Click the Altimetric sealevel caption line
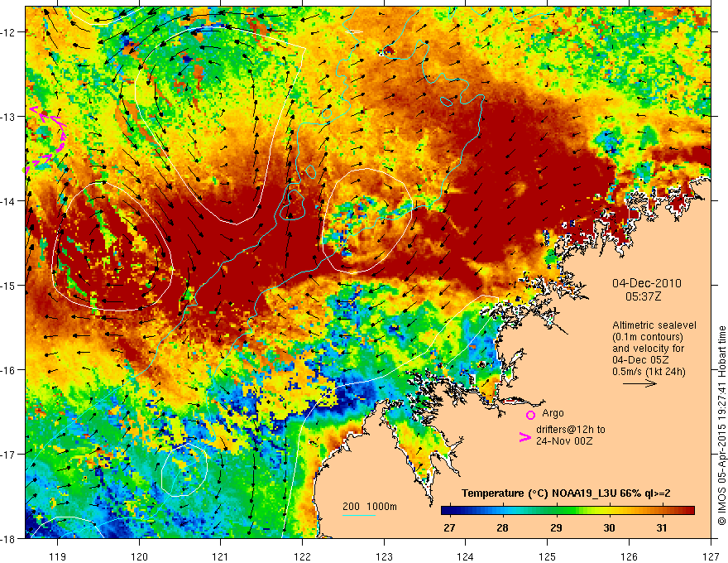Viewport: 728px width, 563px height. click(654, 325)
